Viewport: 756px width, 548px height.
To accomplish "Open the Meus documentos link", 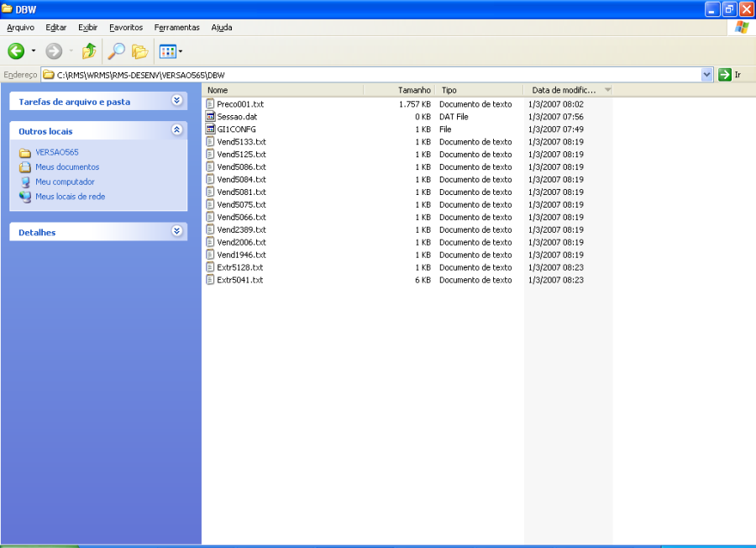I will pyautogui.click(x=67, y=167).
